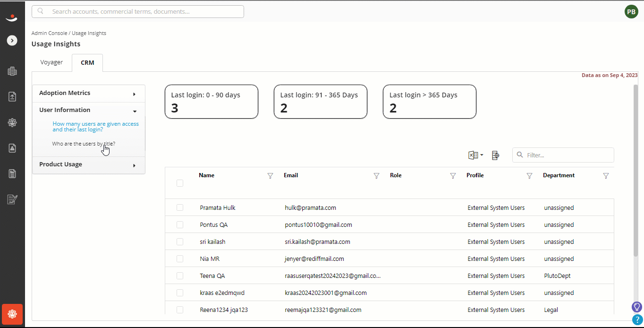This screenshot has height=328, width=644.
Task: Open 'How many users are given access' link
Action: (x=96, y=127)
